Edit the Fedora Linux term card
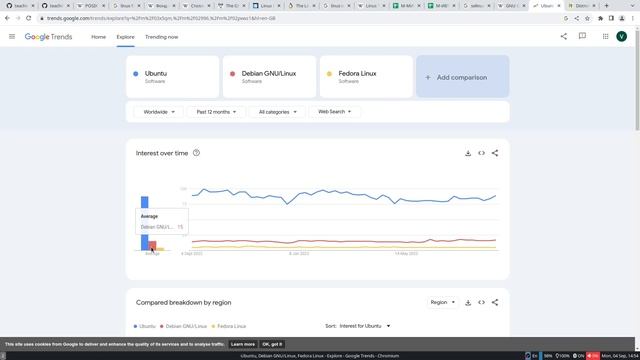Image resolution: width=640 pixels, height=360 pixels. pyautogui.click(x=366, y=77)
